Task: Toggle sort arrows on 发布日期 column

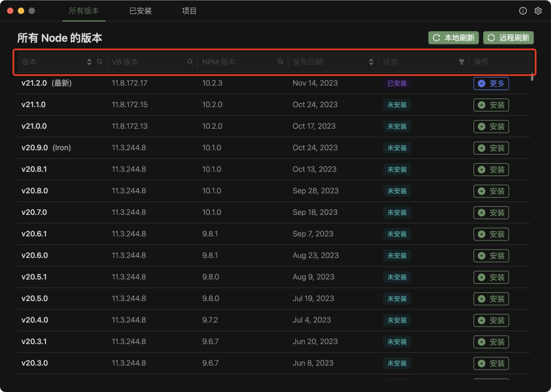Action: point(371,62)
